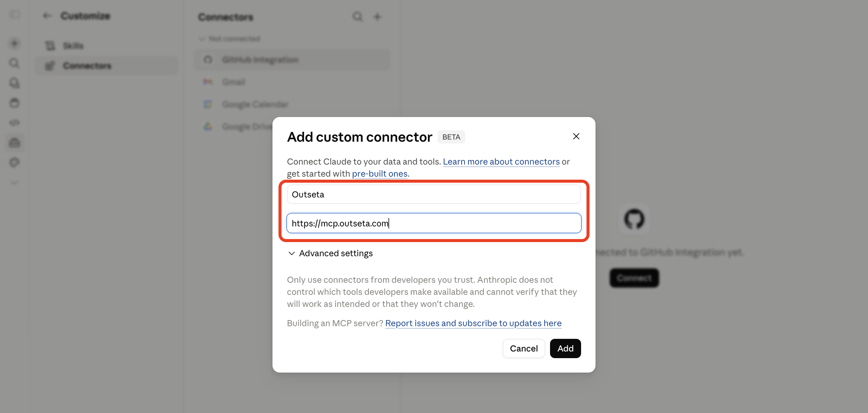Expand Advanced settings section
868x413 pixels.
(330, 253)
